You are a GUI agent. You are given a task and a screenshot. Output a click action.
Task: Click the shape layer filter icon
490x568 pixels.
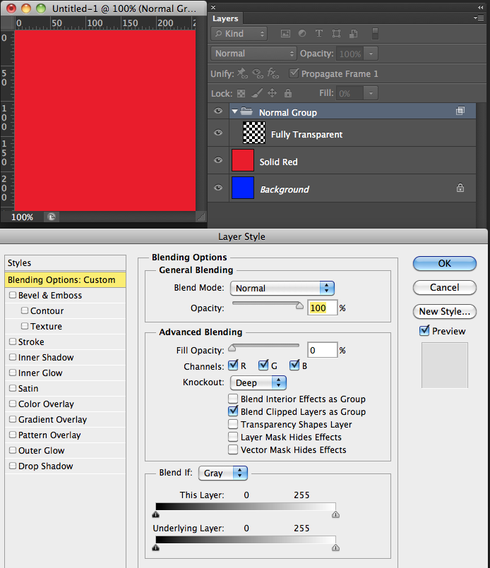(x=336, y=34)
